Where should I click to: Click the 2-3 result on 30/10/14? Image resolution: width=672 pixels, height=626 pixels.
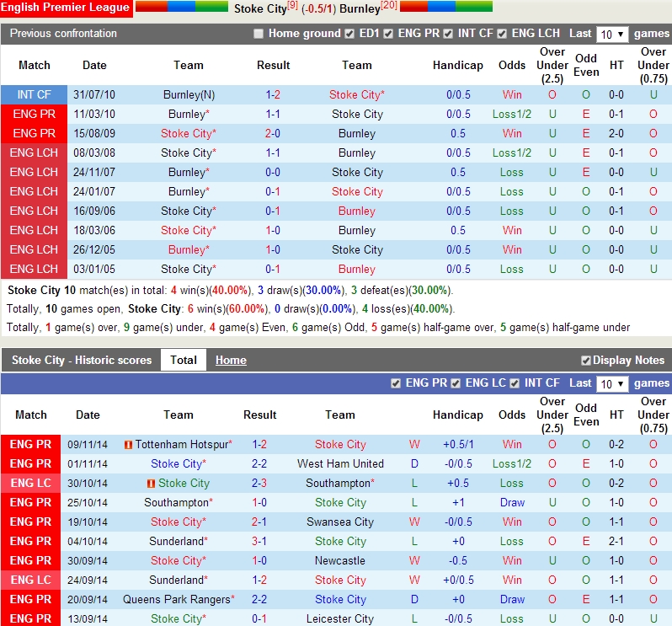click(x=259, y=484)
